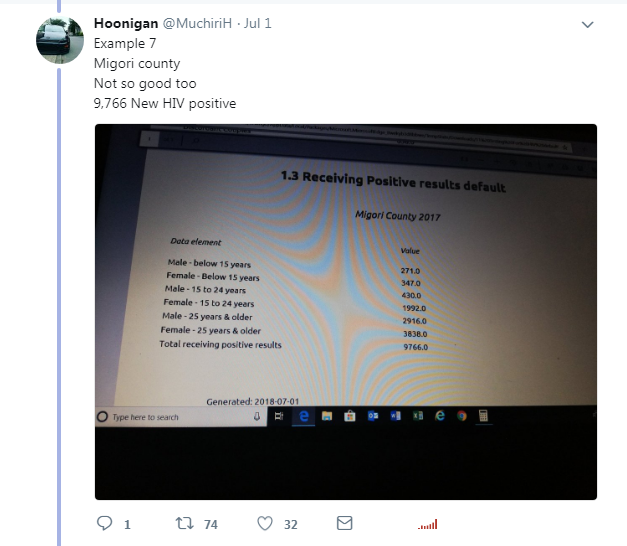Open the Hoonigan display name profile

coord(126,23)
